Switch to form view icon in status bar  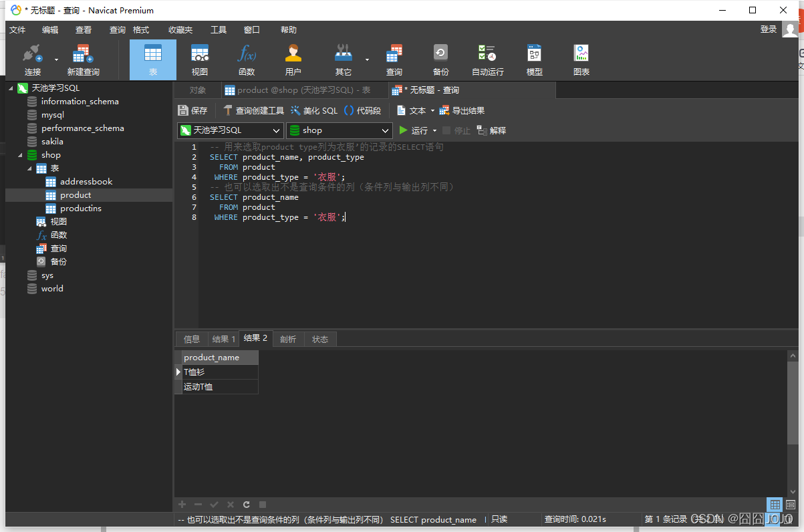(x=791, y=505)
